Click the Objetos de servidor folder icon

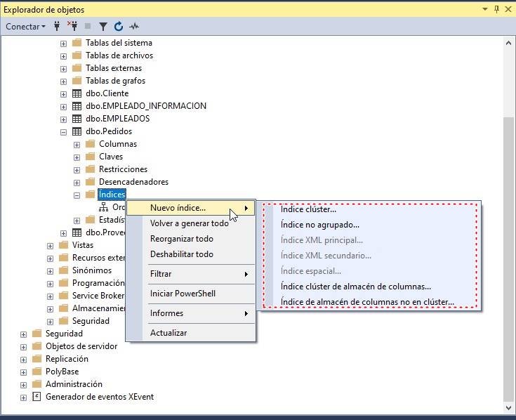click(37, 346)
